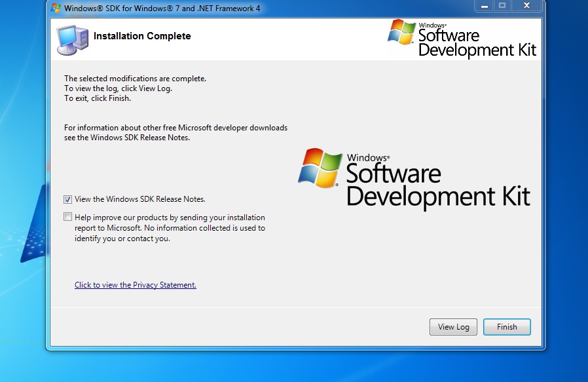
Task: Open the installation log with View Log
Action: [453, 327]
